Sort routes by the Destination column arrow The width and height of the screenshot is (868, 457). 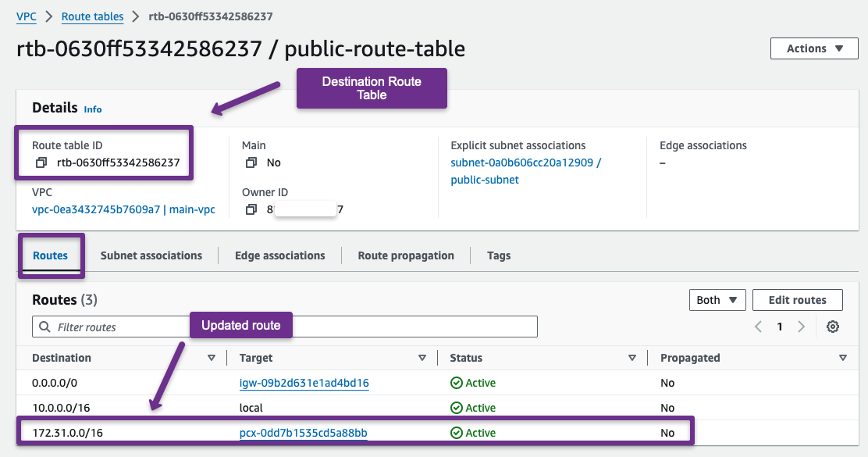coord(212,358)
